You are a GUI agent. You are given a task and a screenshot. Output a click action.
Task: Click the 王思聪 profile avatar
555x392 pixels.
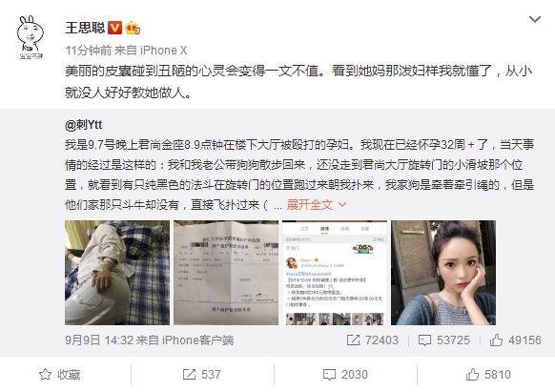pos(31,37)
